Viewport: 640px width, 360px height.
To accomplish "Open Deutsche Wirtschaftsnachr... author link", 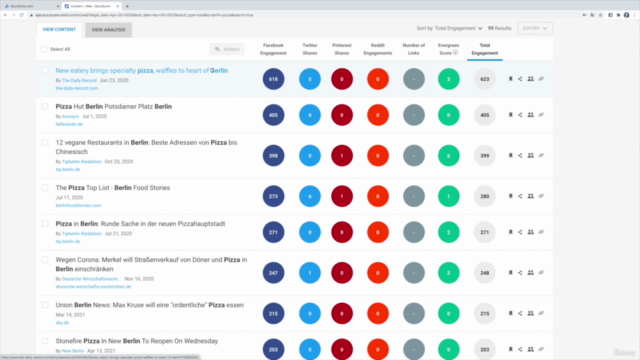I will (91, 279).
